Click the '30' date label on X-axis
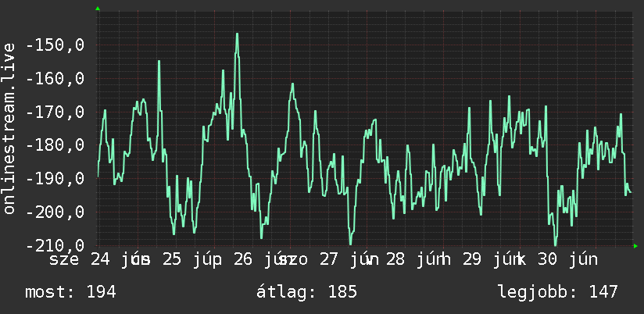Image resolution: width=644 pixels, height=314 pixels. [548, 259]
